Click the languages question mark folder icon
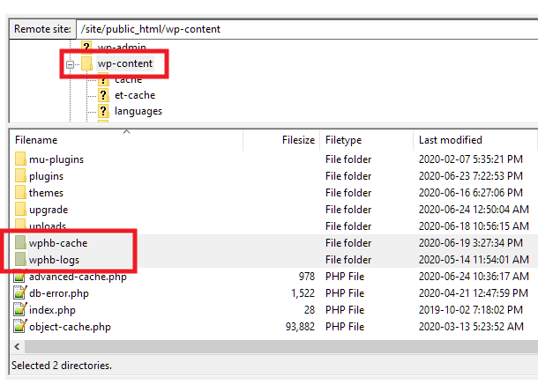Screen dimensions: 538x392 (x=103, y=111)
